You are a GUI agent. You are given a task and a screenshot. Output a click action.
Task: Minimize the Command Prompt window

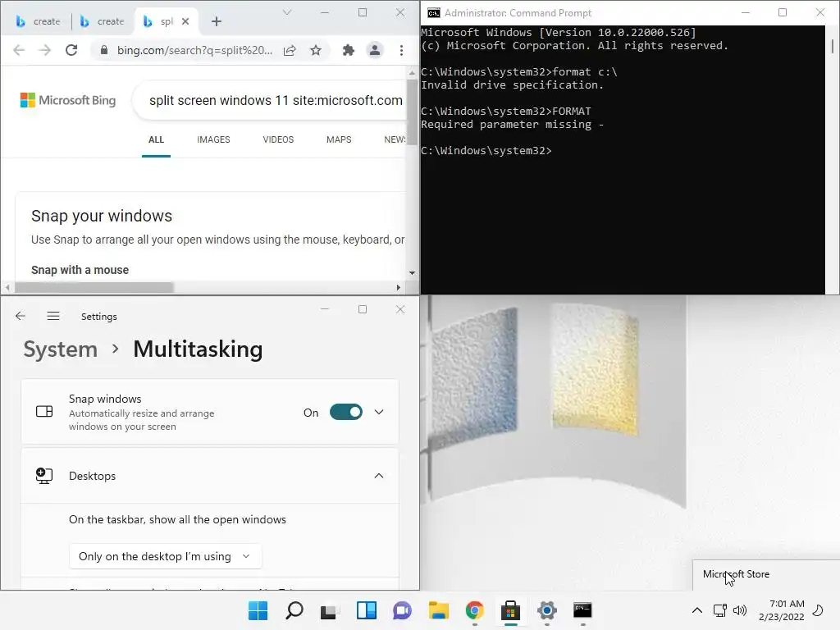(745, 12)
